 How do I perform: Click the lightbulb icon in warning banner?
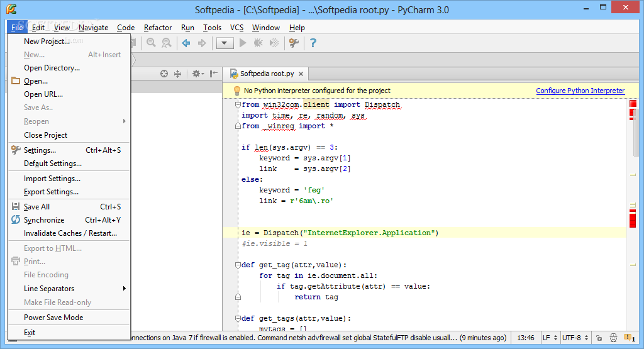236,91
